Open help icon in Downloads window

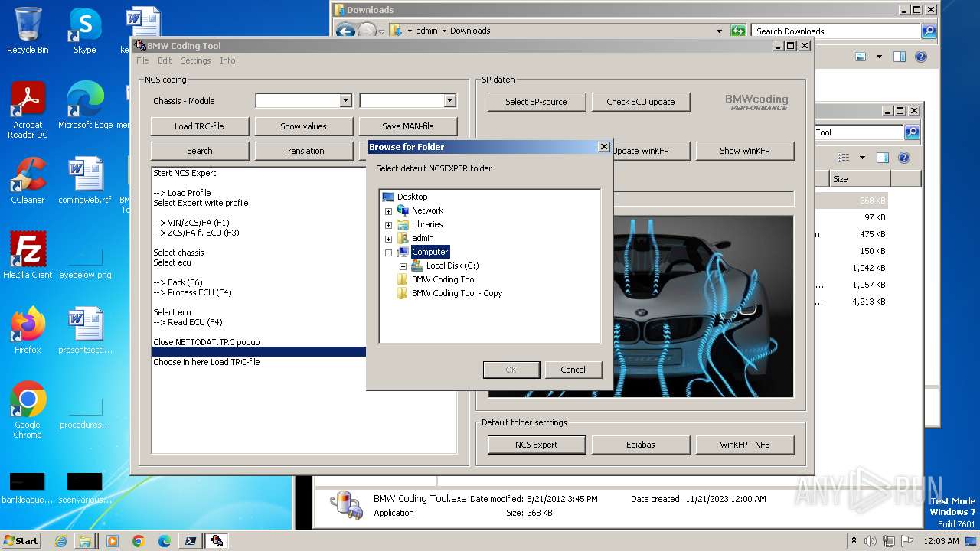point(921,57)
